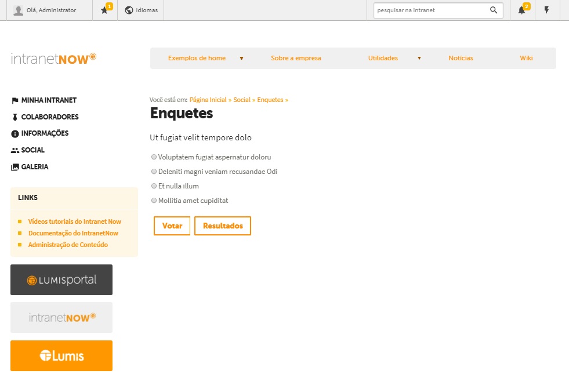
Task: Click the Enquetes page heading
Action: [x=182, y=113]
